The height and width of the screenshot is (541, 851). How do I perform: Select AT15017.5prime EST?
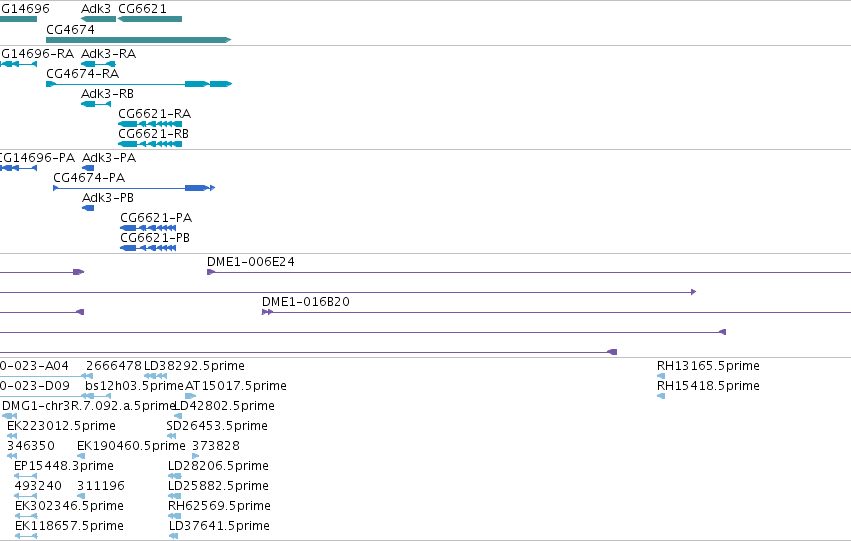236,386
